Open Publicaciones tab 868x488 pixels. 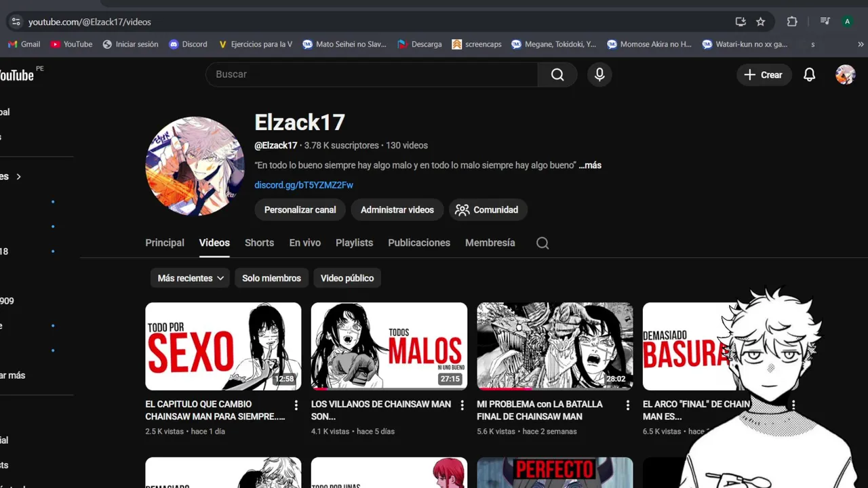point(419,243)
